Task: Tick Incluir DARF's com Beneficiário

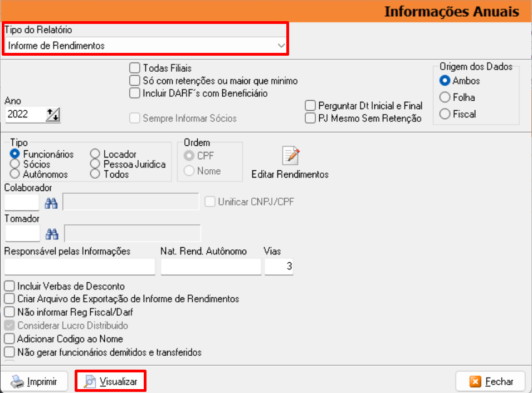Action: [134, 94]
